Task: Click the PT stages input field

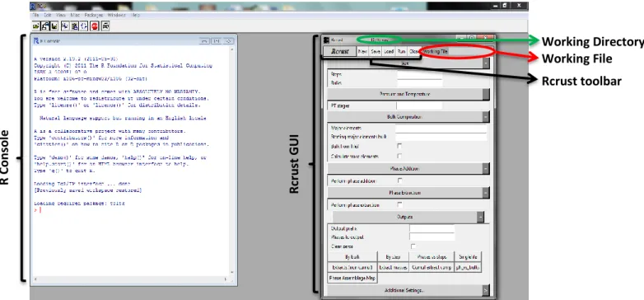Action: (420, 105)
